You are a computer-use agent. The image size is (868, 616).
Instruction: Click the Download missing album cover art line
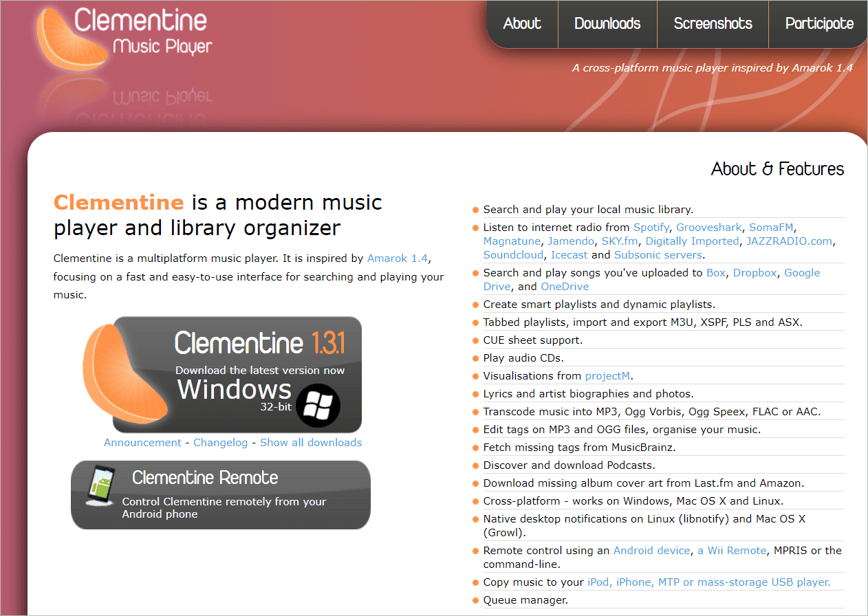click(x=644, y=483)
